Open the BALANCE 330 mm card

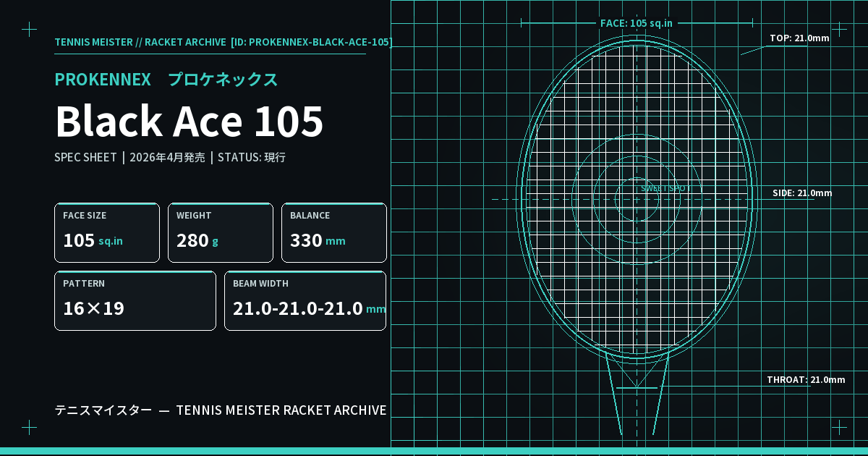point(334,232)
